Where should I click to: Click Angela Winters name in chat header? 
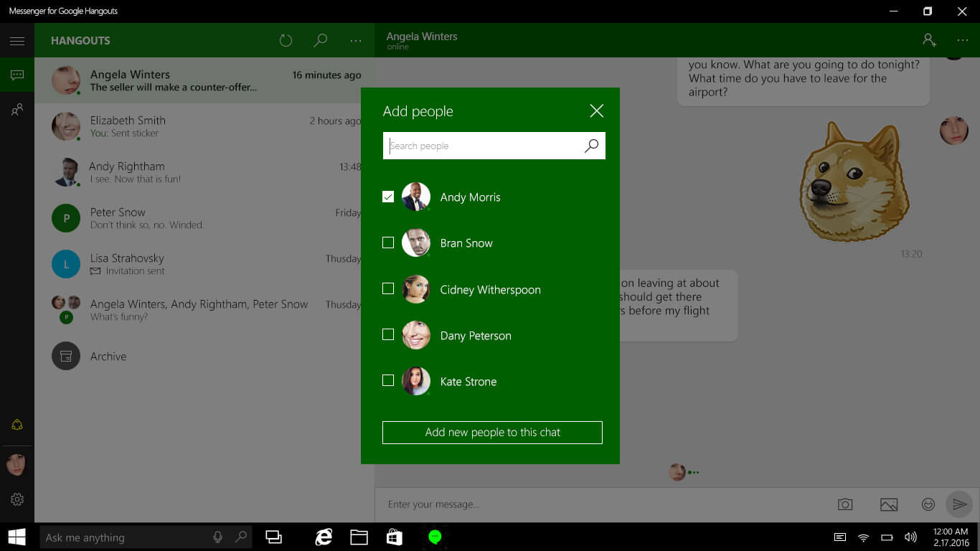[x=422, y=36]
